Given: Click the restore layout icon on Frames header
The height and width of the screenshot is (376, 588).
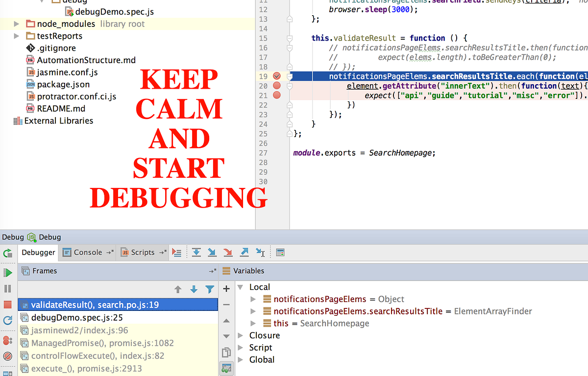Looking at the screenshot, I should click(213, 271).
